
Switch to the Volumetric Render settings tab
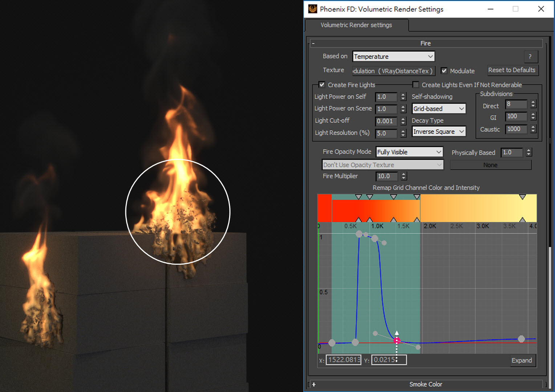pos(356,25)
